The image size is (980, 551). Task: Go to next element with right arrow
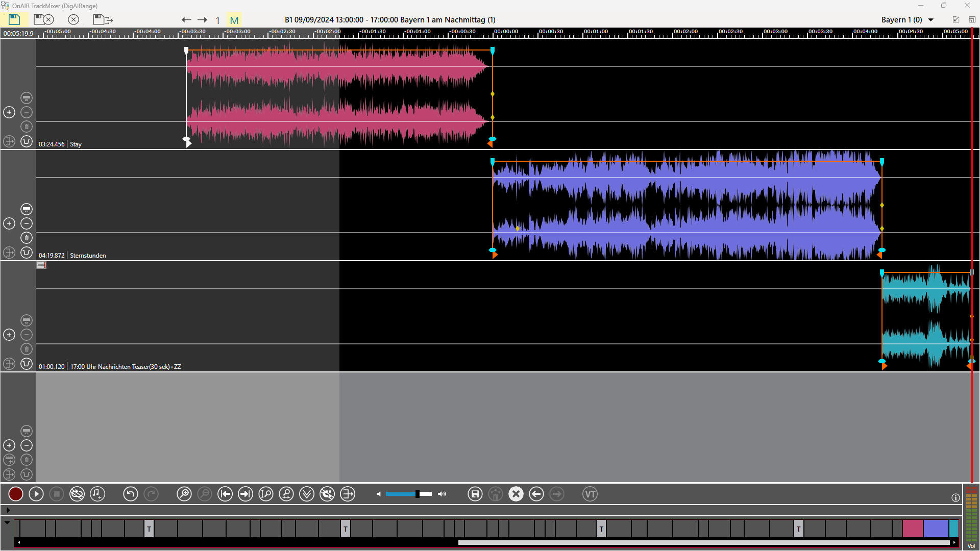203,20
